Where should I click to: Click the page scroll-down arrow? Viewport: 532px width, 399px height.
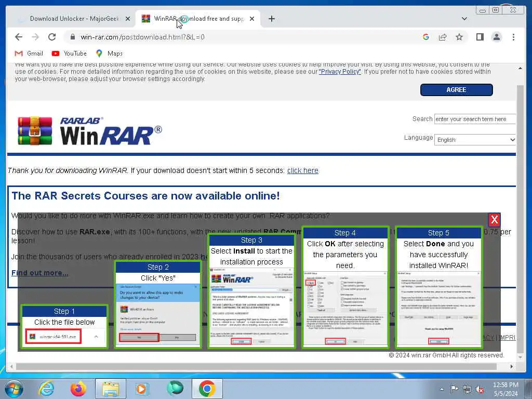coord(520,357)
